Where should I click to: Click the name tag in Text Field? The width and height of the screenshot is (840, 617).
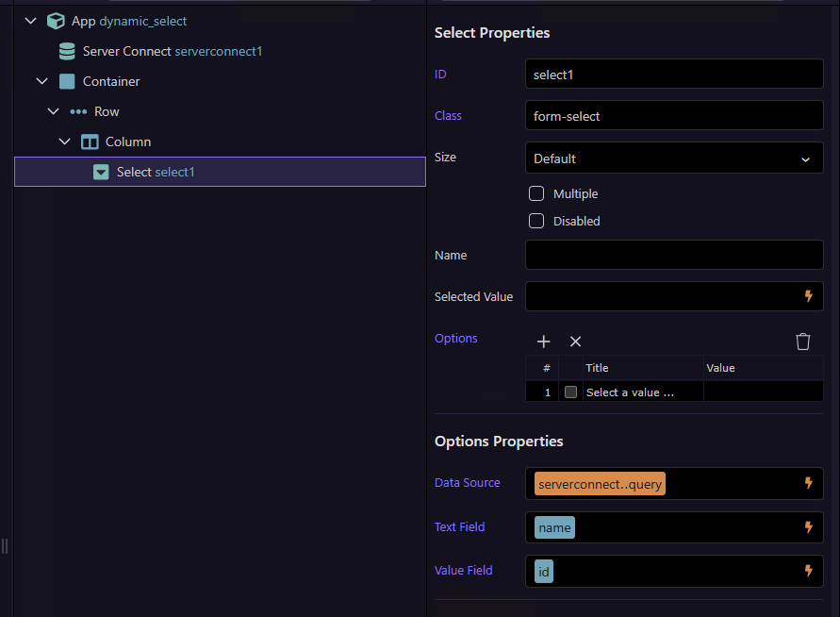click(x=554, y=527)
